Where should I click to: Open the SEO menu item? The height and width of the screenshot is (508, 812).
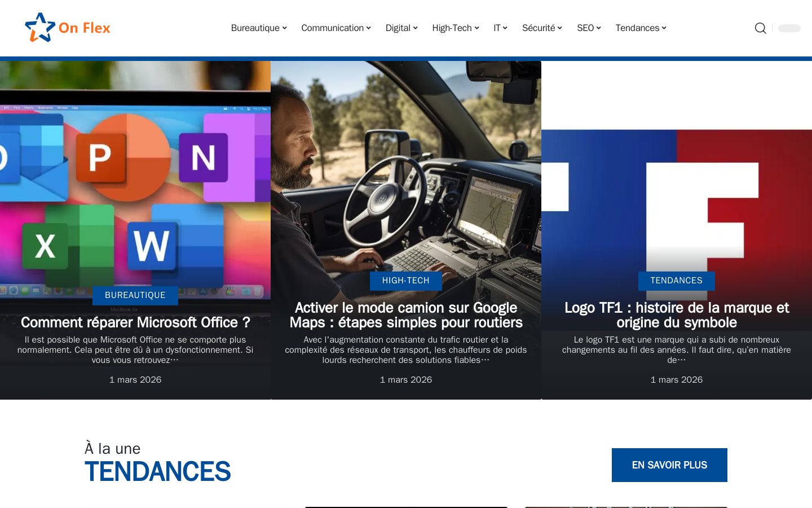coord(585,28)
